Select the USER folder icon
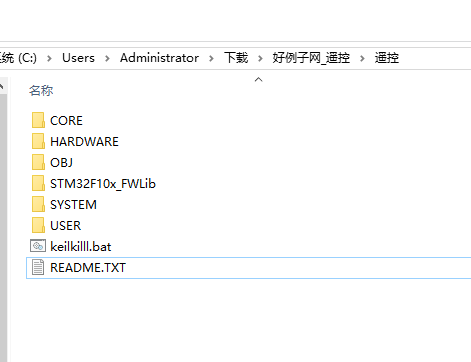The height and width of the screenshot is (362, 471). 38,225
